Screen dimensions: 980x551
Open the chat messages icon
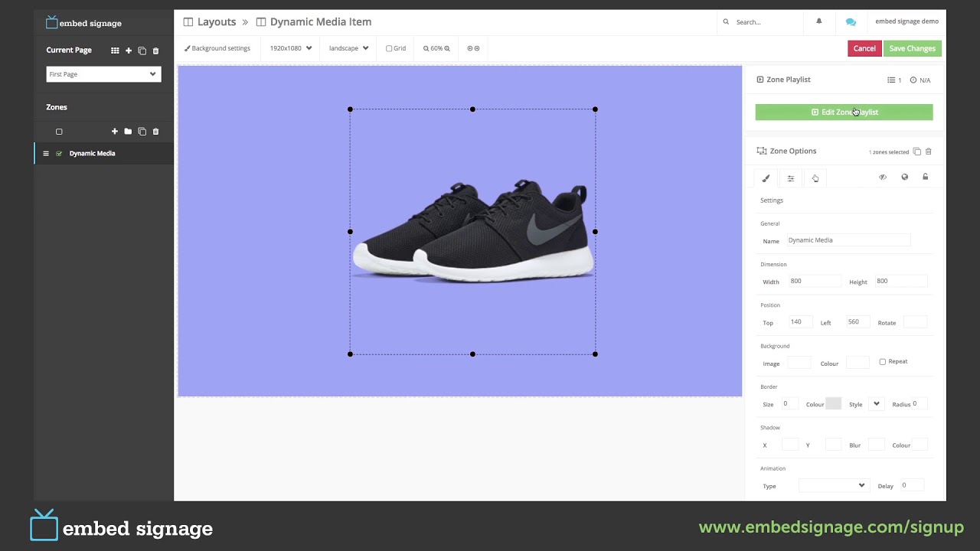[851, 21]
